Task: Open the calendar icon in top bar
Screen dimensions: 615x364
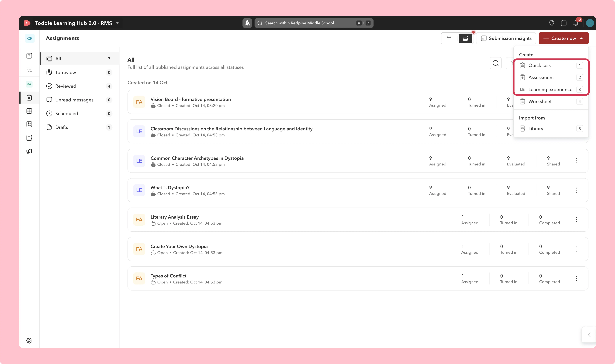Action: 564,23
